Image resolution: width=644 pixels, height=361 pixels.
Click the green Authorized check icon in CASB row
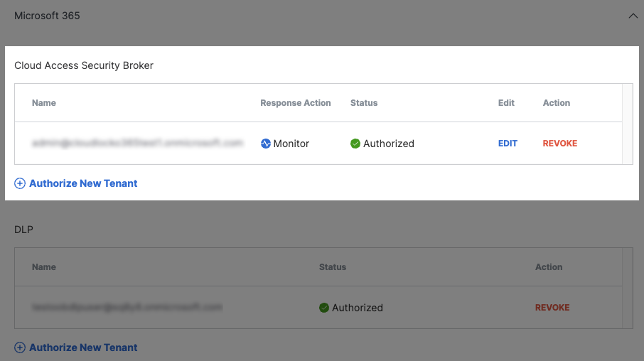point(355,144)
